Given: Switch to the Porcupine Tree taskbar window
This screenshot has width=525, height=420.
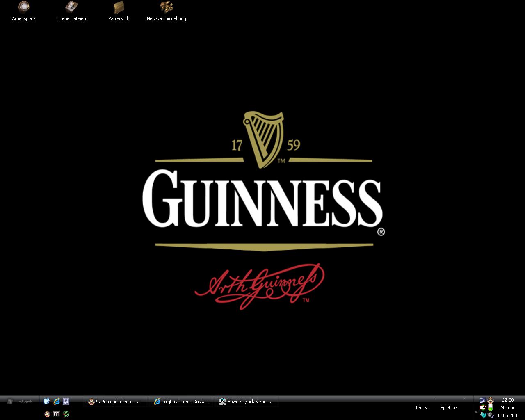Looking at the screenshot, I should (x=115, y=402).
